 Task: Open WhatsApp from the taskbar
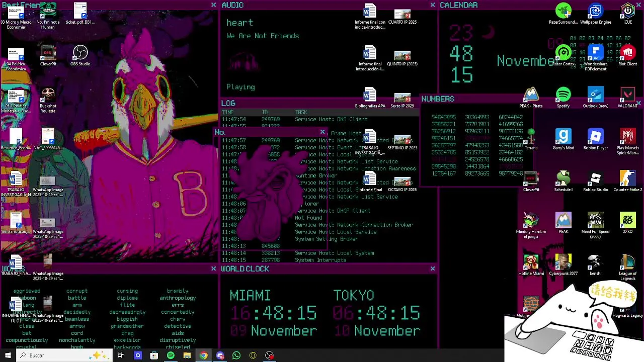tap(236, 355)
